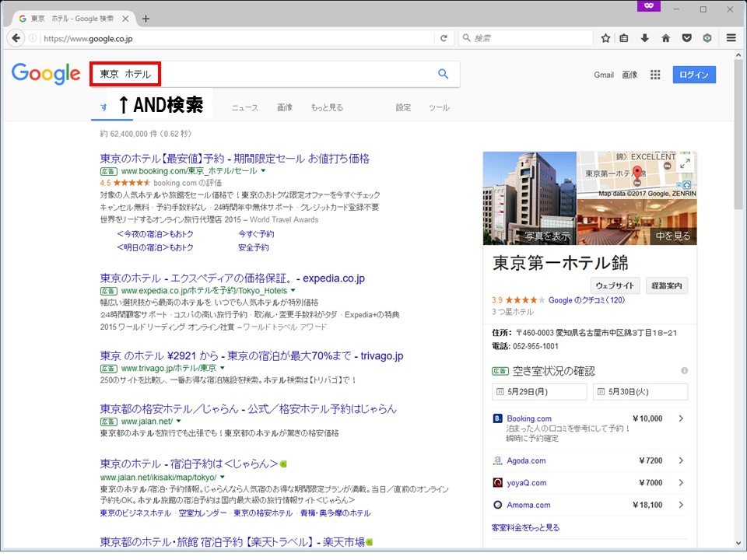This screenshot has height=560, width=747.
Task: Open the dropdown arrow next to trivago.jp URL
Action: point(222,368)
